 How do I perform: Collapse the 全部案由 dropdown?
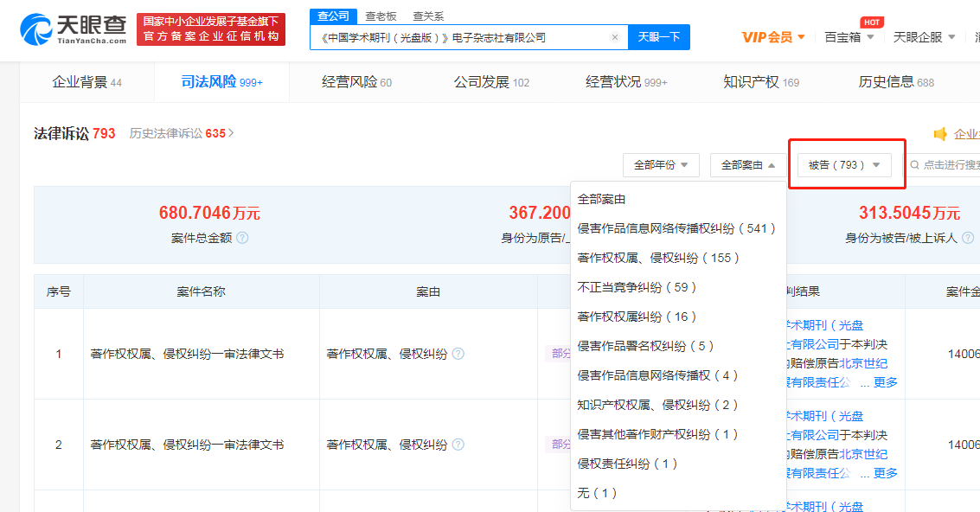pos(748,165)
